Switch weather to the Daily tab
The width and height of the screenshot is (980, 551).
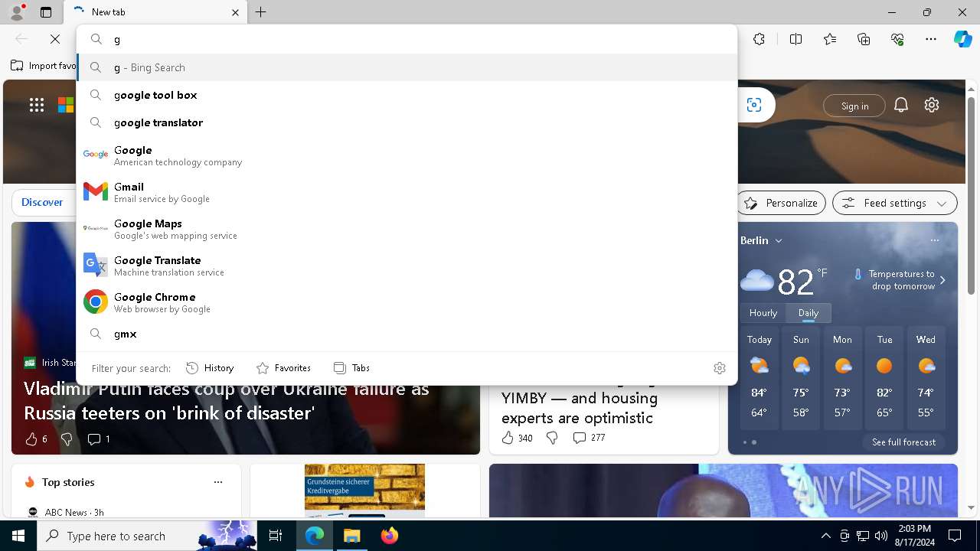(x=808, y=313)
